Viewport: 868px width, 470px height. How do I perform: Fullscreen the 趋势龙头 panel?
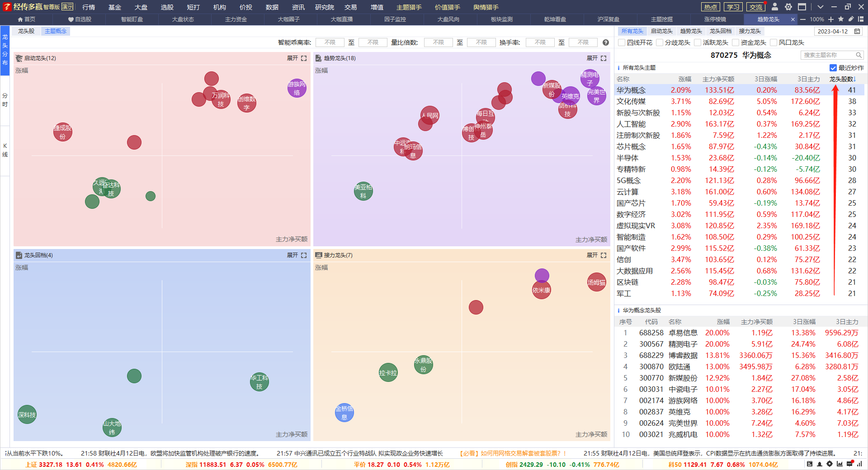604,58
